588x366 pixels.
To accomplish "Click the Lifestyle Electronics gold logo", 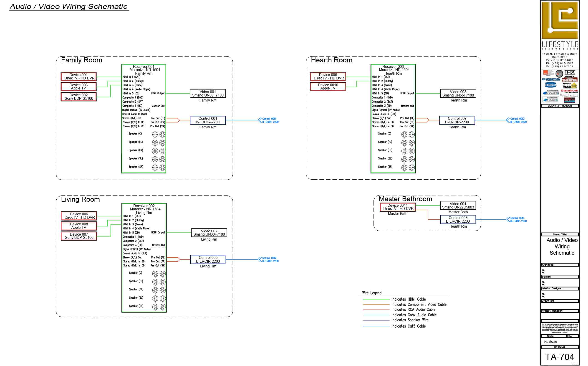I will [x=560, y=20].
